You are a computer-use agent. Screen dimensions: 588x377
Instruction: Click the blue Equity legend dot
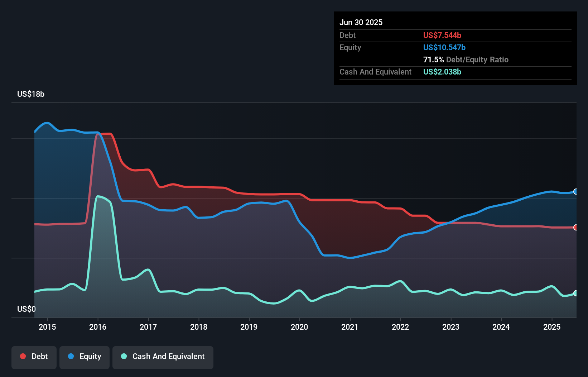(x=71, y=356)
